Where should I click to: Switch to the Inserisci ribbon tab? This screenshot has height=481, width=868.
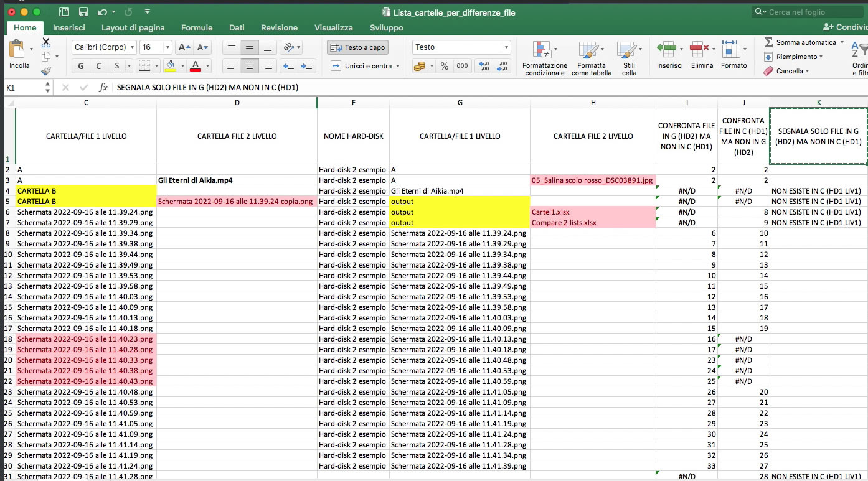pyautogui.click(x=69, y=27)
